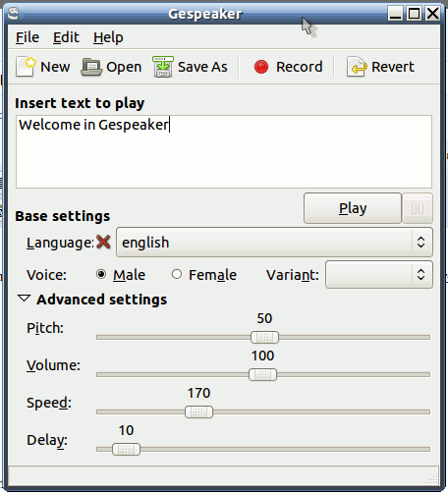The width and height of the screenshot is (448, 493).
Task: Select the Male voice radio button
Action: (101, 274)
